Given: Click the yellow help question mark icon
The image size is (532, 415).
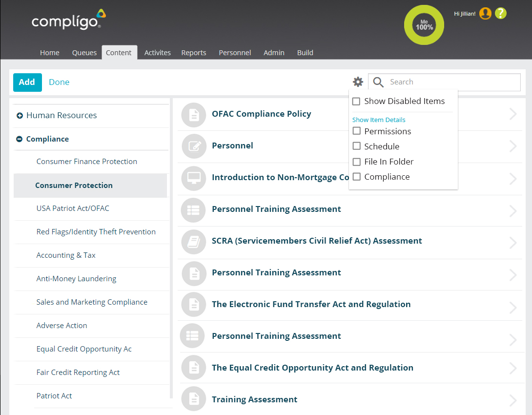Looking at the screenshot, I should 501,14.
